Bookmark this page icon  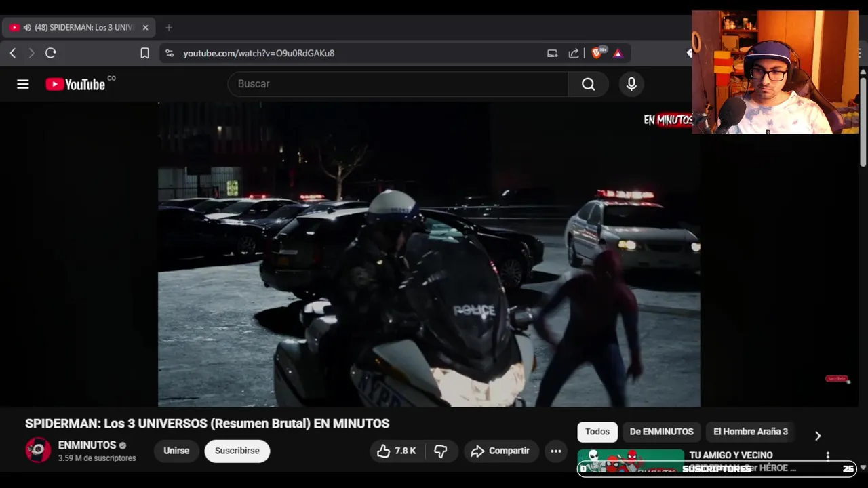[x=144, y=53]
